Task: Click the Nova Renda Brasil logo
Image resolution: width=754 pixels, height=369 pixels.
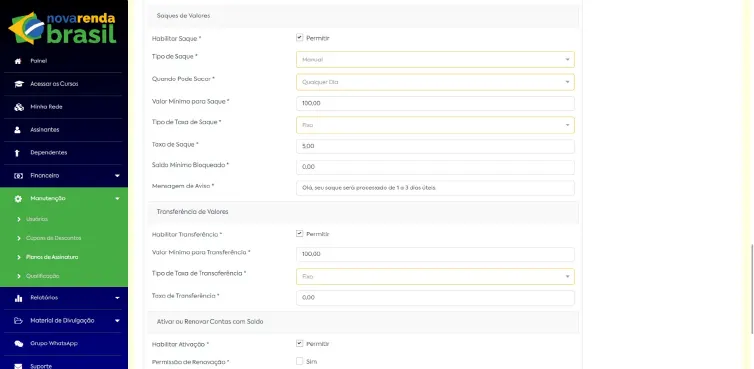Action: [x=63, y=28]
